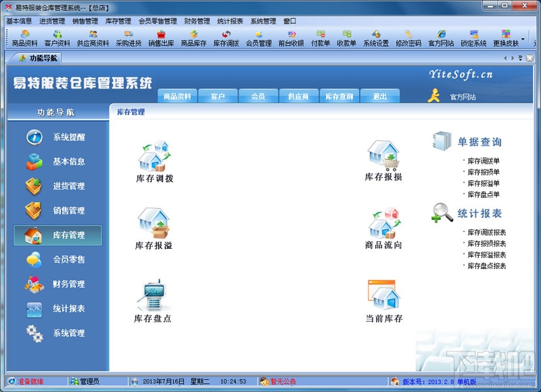Open 基本信息 menu

click(19, 21)
